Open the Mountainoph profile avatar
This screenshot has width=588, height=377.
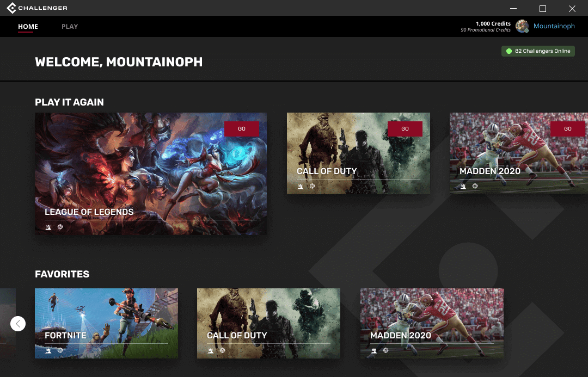coord(522,26)
